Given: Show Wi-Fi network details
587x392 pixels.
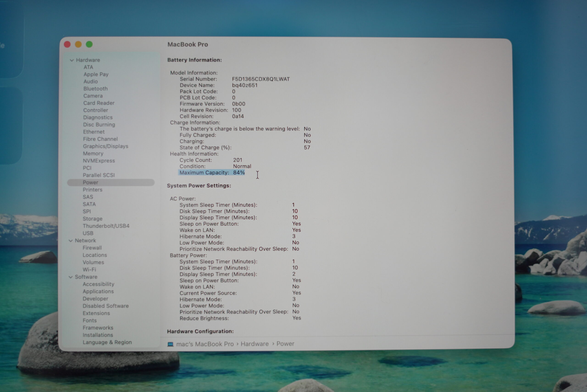Looking at the screenshot, I should coord(89,270).
